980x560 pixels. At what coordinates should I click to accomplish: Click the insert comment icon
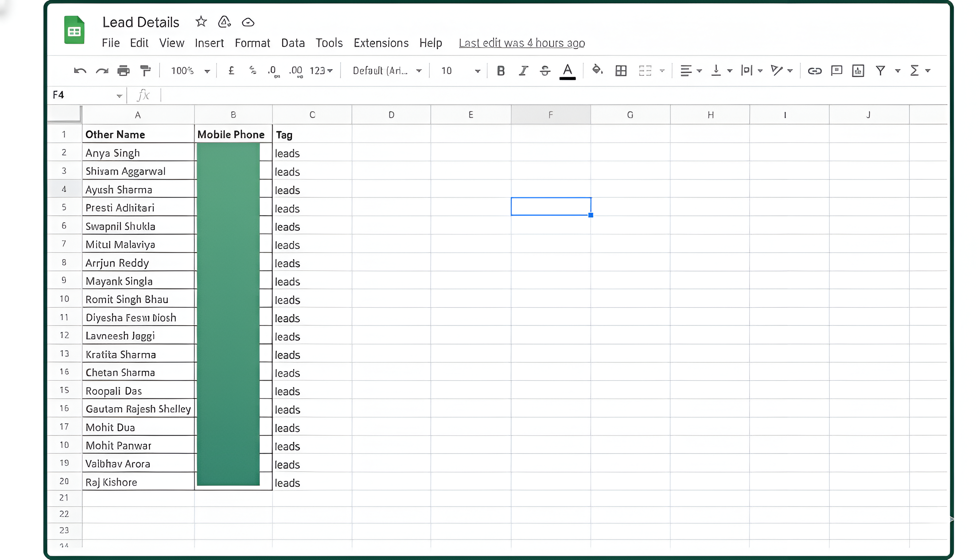[x=836, y=70]
